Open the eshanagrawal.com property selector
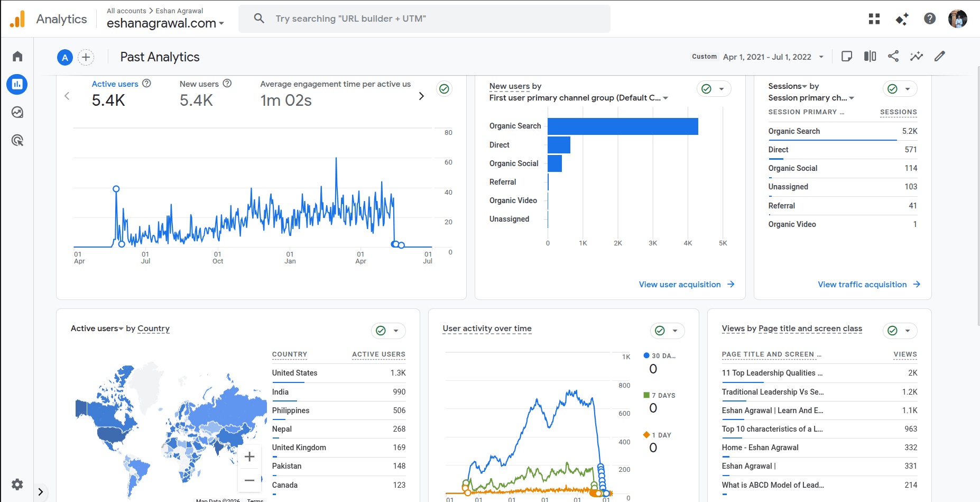980x502 pixels. 165,23
